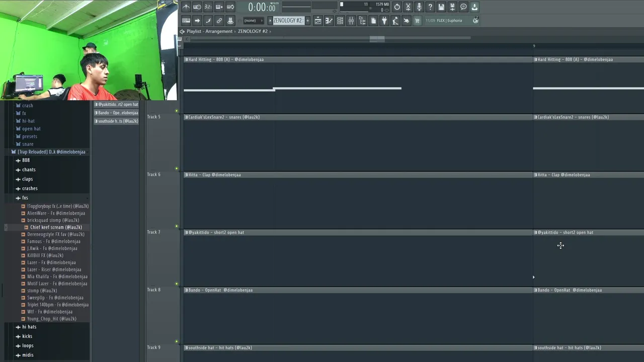Expand the 808 folder
The height and width of the screenshot is (362, 644).
(26, 160)
